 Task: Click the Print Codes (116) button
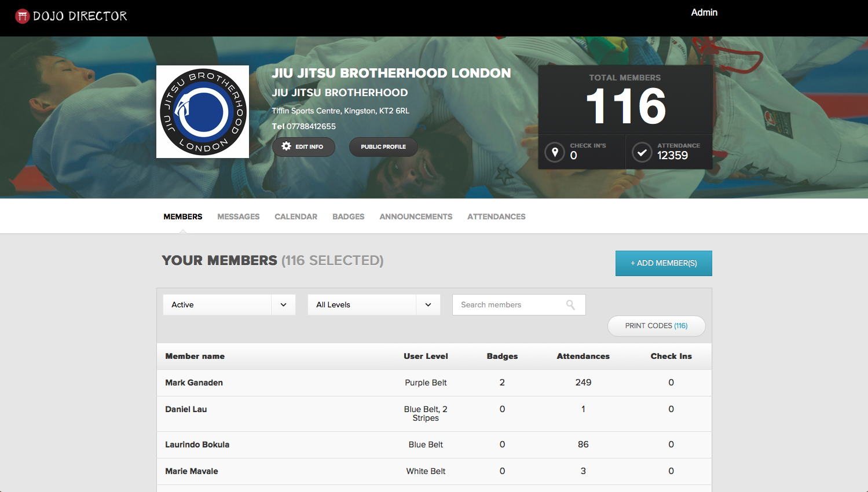[x=656, y=326]
